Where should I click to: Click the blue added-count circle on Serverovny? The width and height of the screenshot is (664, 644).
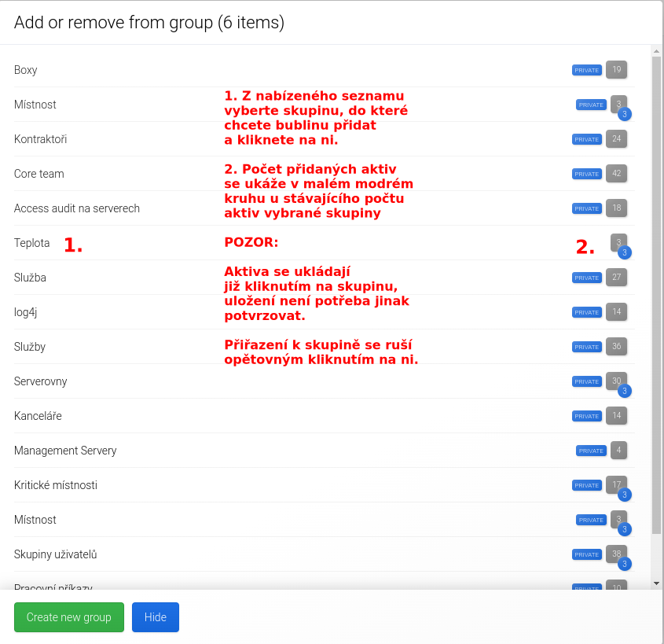pos(625,391)
